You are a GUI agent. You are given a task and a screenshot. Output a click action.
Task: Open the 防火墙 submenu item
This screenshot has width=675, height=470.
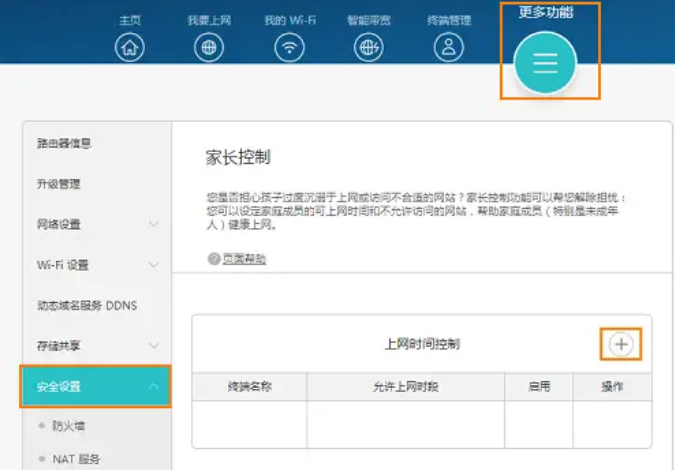(x=69, y=425)
